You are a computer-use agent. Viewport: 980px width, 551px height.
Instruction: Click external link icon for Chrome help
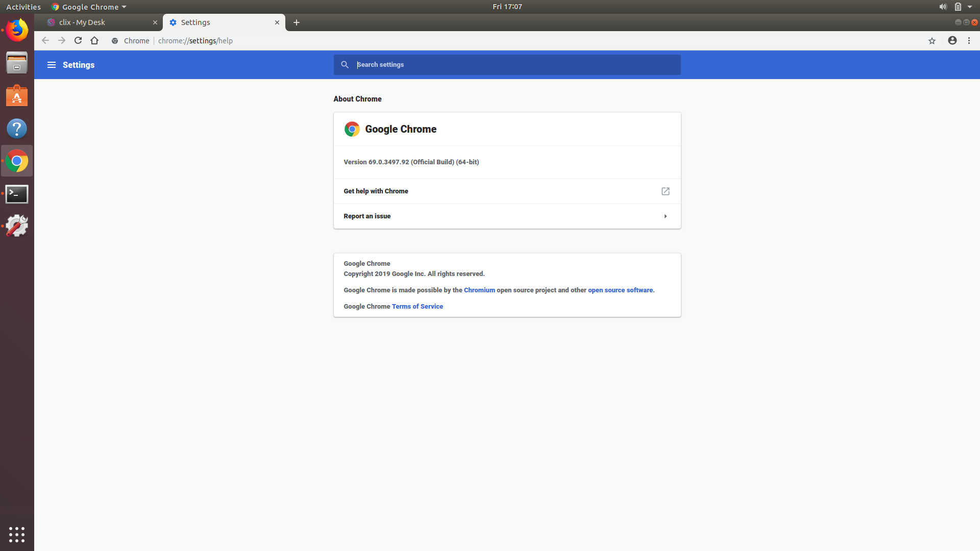tap(665, 191)
